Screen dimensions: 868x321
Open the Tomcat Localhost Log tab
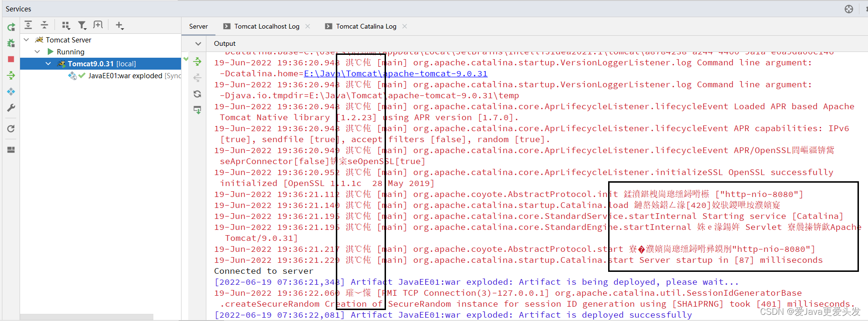(267, 26)
